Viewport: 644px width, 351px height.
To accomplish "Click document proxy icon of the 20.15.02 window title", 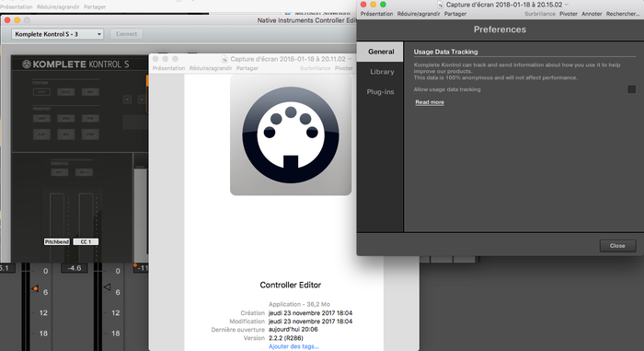I will coord(441,5).
